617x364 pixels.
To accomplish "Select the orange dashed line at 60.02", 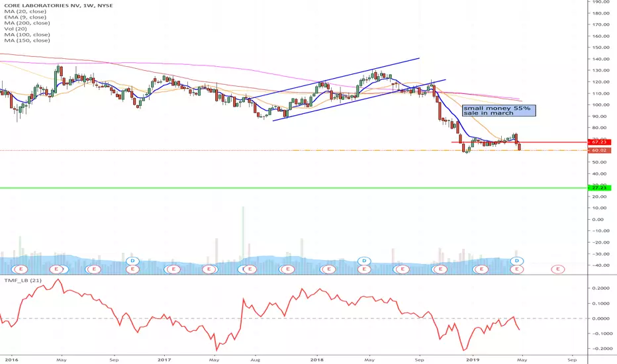I will [439, 150].
